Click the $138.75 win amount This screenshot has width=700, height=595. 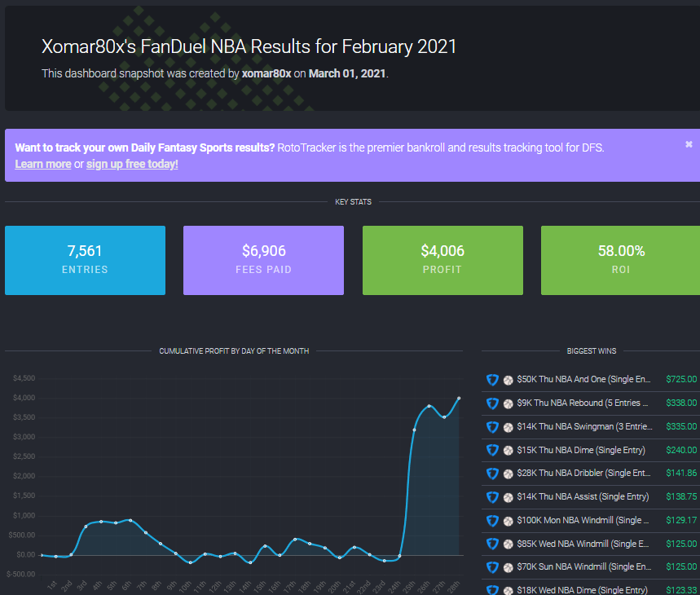click(681, 497)
